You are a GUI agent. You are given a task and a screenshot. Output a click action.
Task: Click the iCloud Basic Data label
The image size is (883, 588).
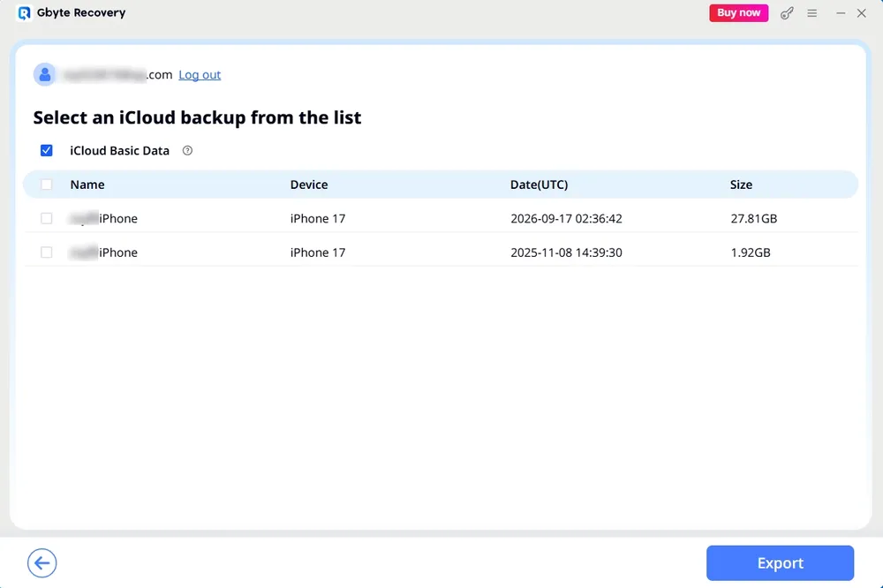pyautogui.click(x=119, y=150)
